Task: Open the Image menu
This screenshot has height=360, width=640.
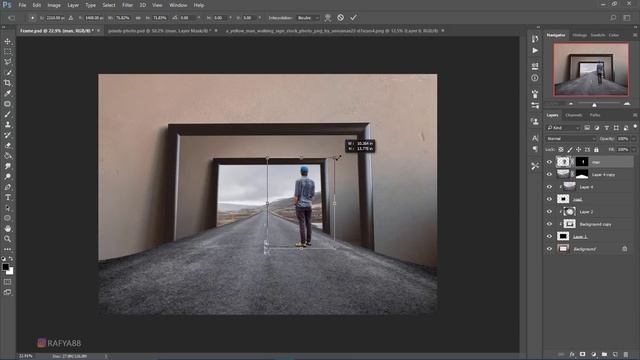Action: (54, 5)
